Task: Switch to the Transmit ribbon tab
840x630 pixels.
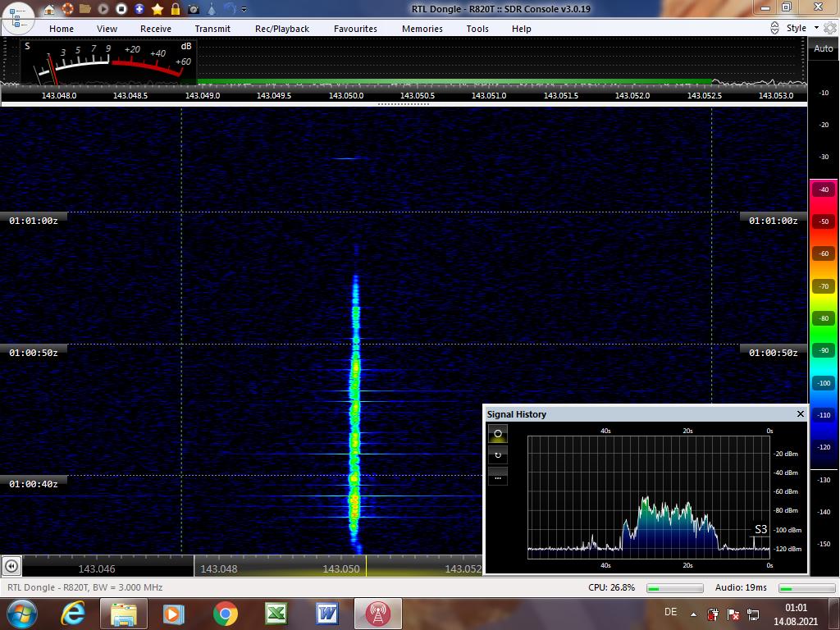Action: [212, 29]
